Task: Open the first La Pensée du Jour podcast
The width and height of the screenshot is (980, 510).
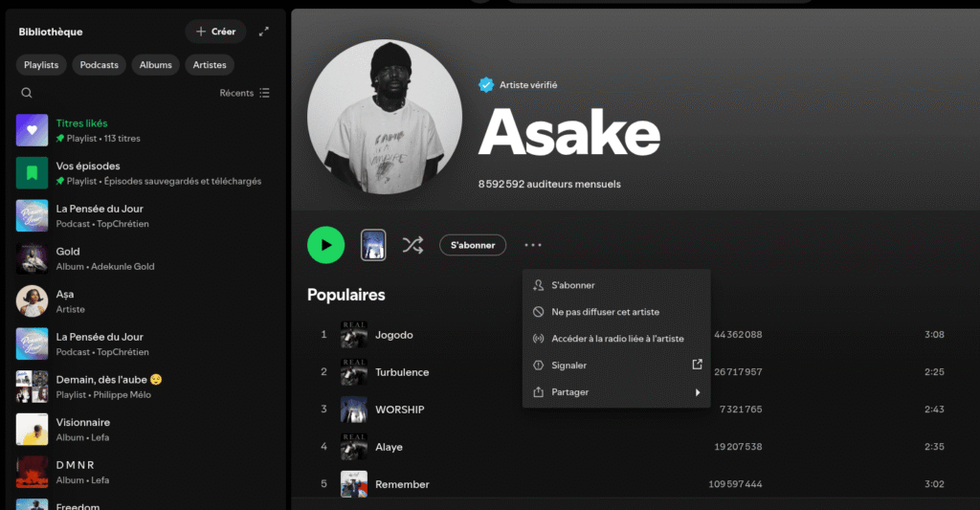Action: (145, 215)
